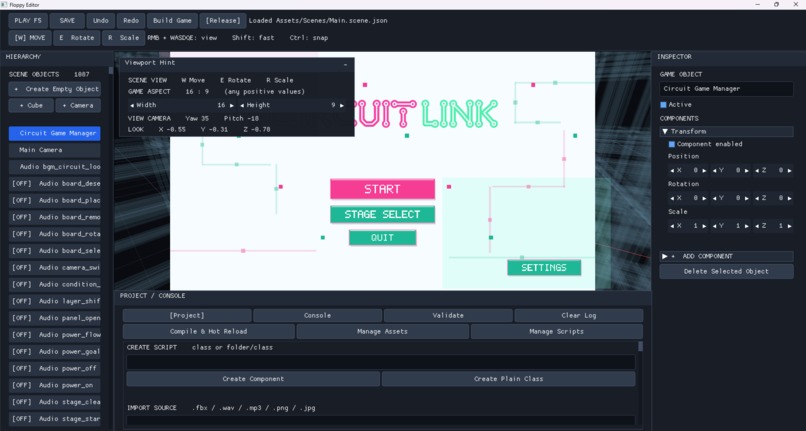
Task: Click the Redo button
Action: tap(131, 21)
